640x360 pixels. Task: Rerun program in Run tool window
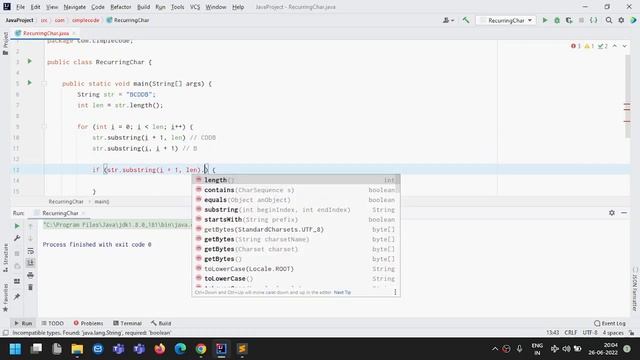(17, 226)
